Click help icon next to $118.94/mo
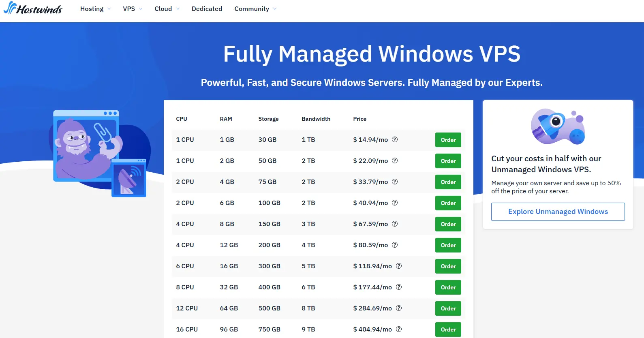This screenshot has width=644, height=338. coord(399,266)
